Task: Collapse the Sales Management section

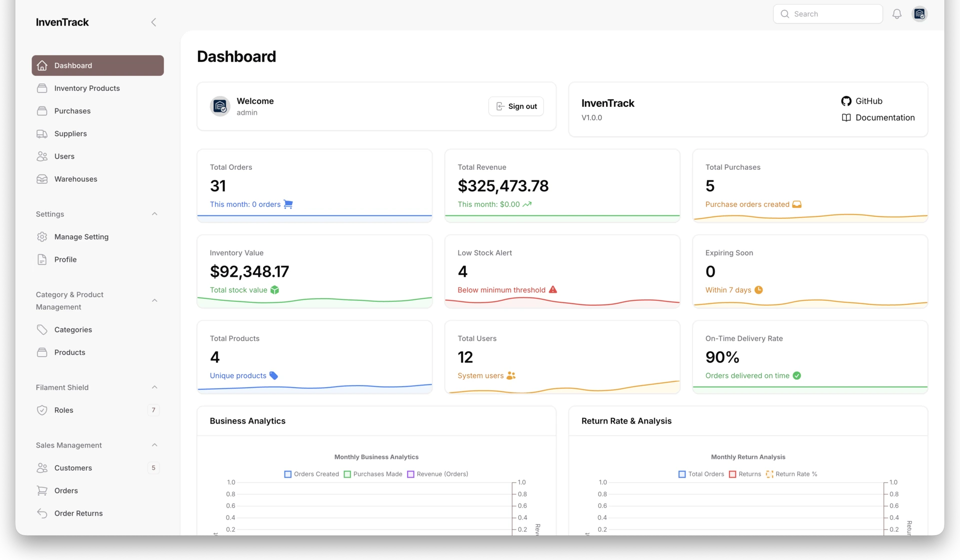Action: pyautogui.click(x=154, y=445)
